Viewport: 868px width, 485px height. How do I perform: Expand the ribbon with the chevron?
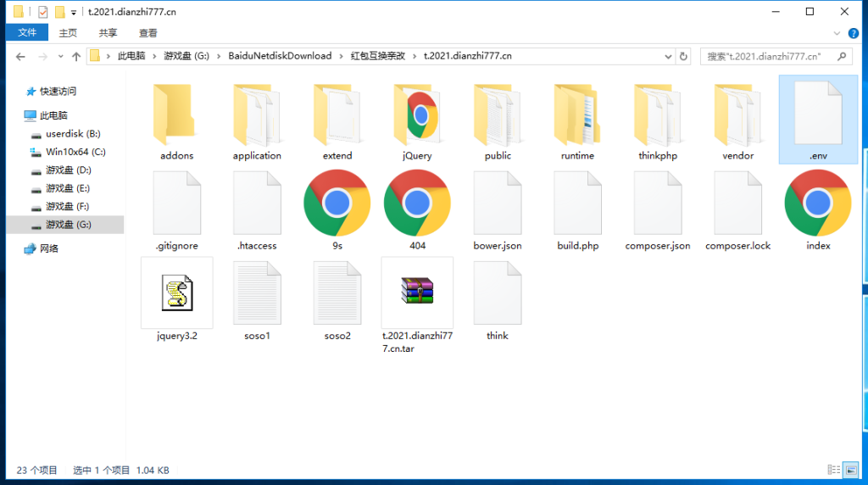point(837,33)
